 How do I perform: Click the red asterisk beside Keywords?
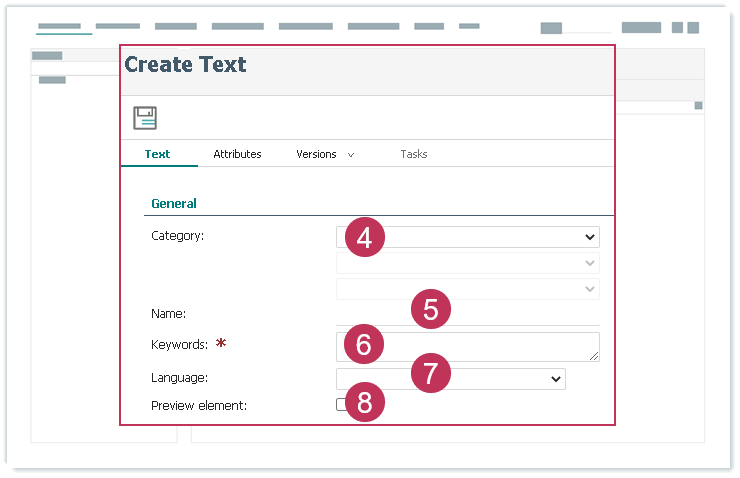tap(221, 345)
